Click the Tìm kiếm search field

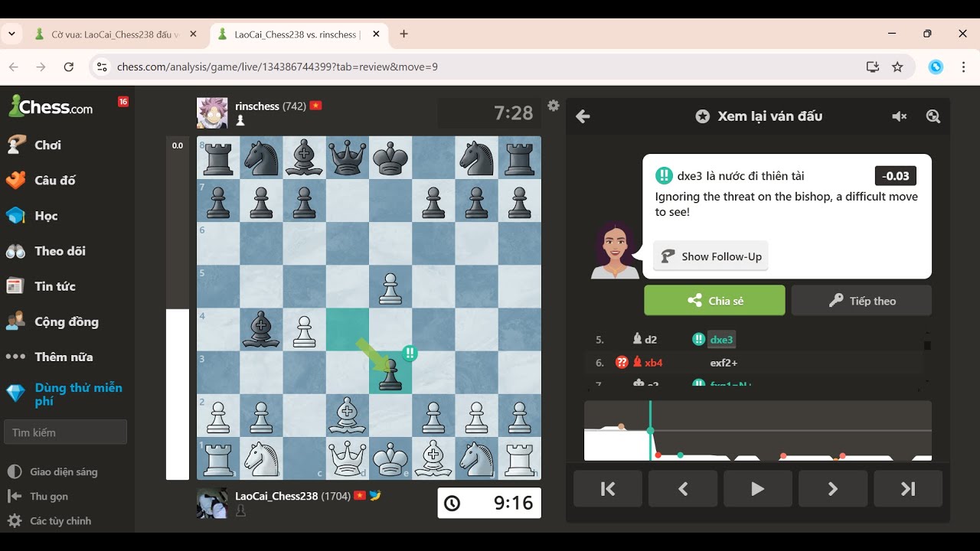tap(66, 432)
